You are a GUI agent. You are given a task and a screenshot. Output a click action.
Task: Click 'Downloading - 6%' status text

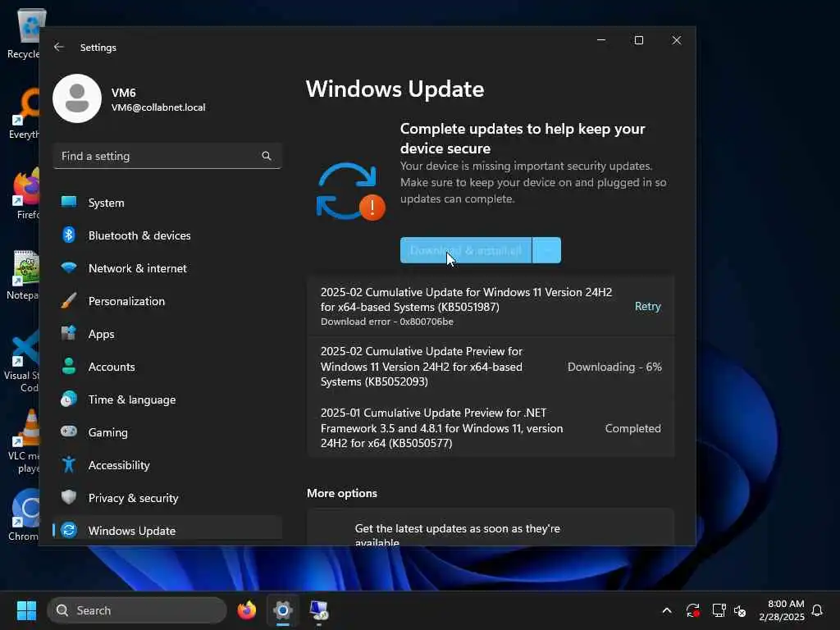coord(614,367)
